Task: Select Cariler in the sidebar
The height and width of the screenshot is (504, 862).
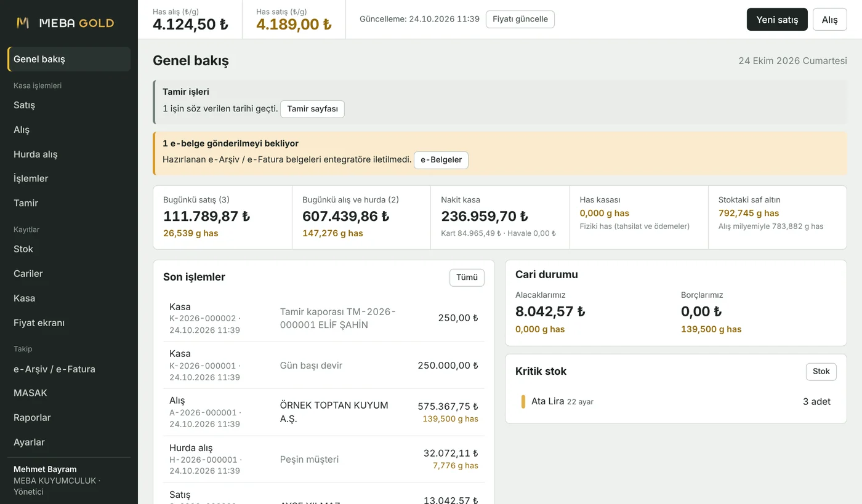Action: tap(69, 274)
